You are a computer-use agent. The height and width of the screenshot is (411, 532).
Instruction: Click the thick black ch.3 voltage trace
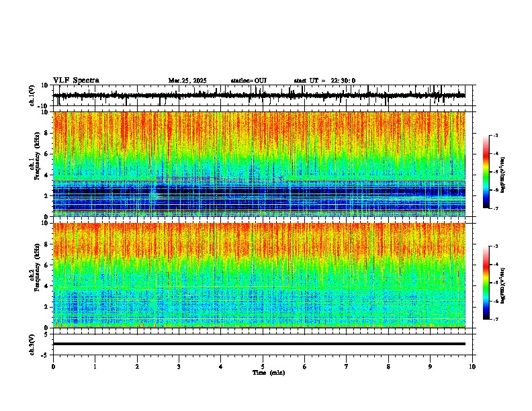click(259, 344)
